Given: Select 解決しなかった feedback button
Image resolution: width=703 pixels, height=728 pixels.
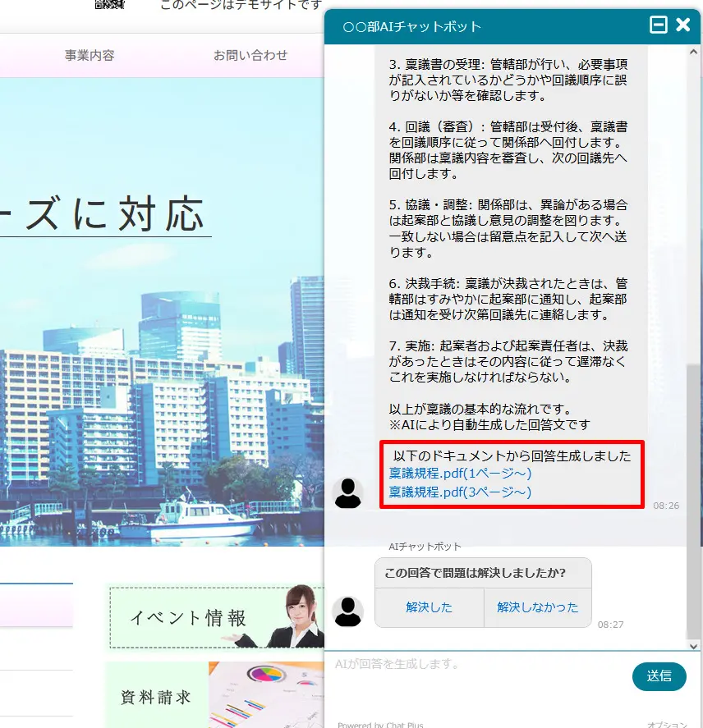Looking at the screenshot, I should 537,607.
